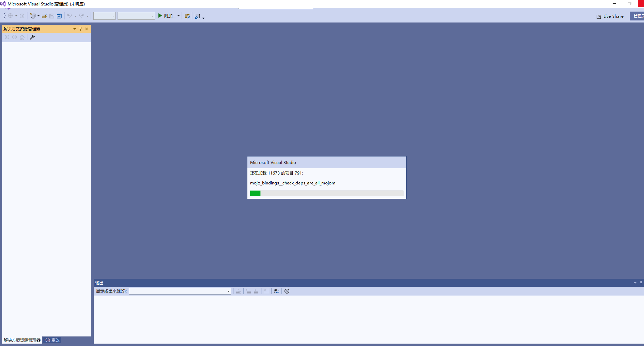This screenshot has width=644, height=346.
Task: Switch to the Git 更改 tab
Action: tap(52, 340)
